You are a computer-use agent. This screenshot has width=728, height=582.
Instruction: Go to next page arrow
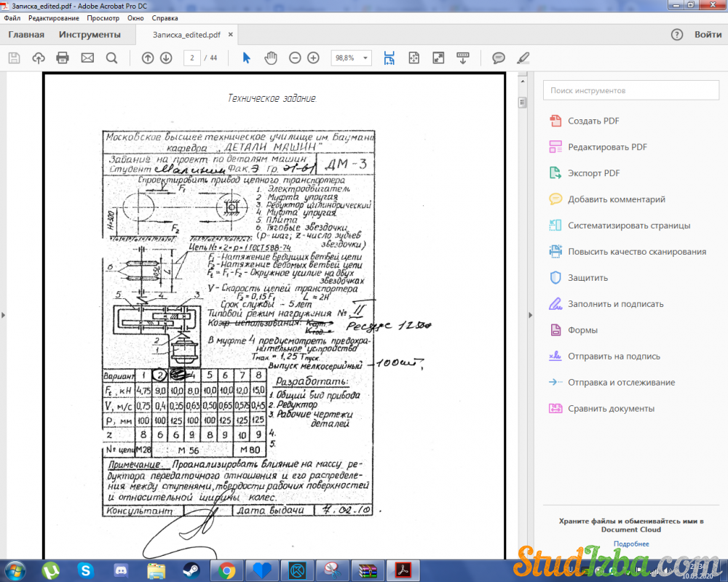click(166, 58)
